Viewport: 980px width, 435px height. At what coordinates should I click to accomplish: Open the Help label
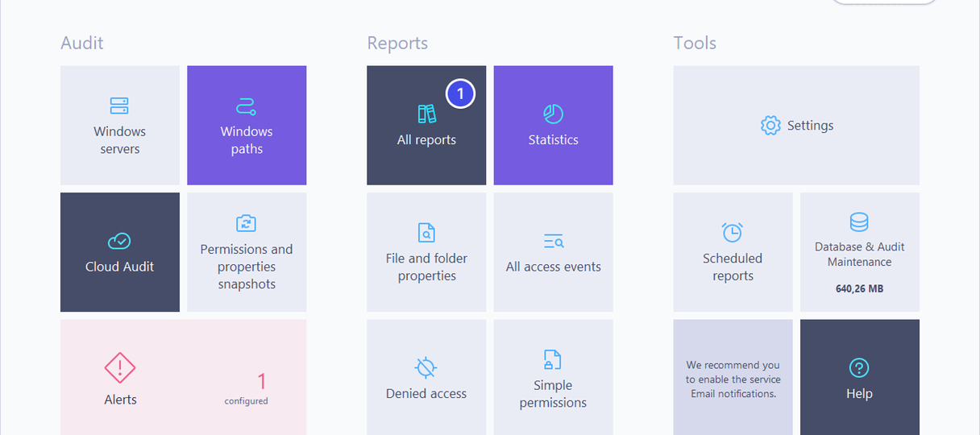[859, 394]
